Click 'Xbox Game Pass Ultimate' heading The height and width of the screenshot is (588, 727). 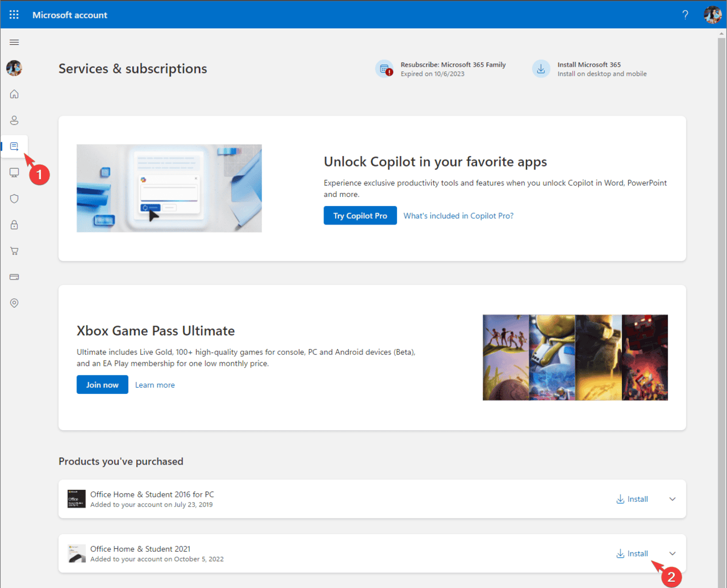(x=156, y=331)
